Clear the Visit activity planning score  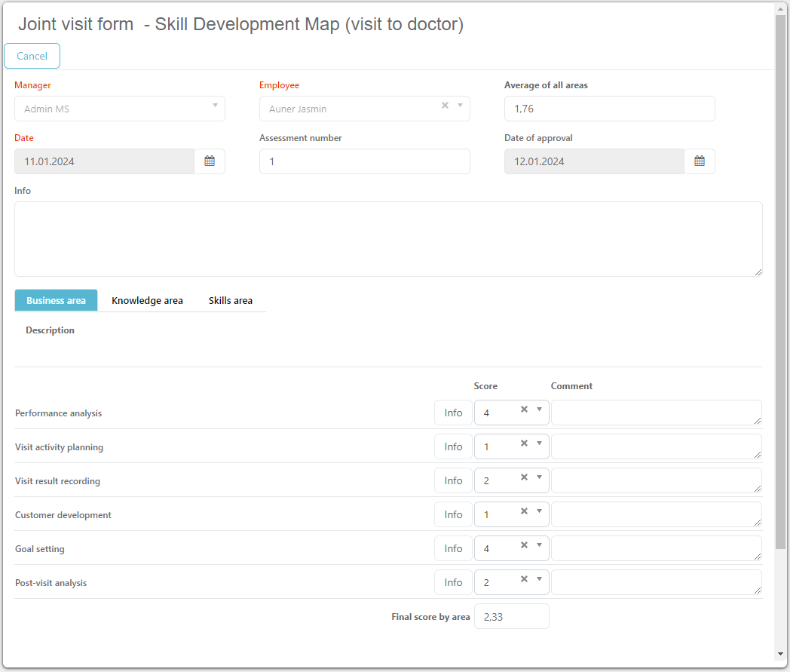(x=524, y=443)
